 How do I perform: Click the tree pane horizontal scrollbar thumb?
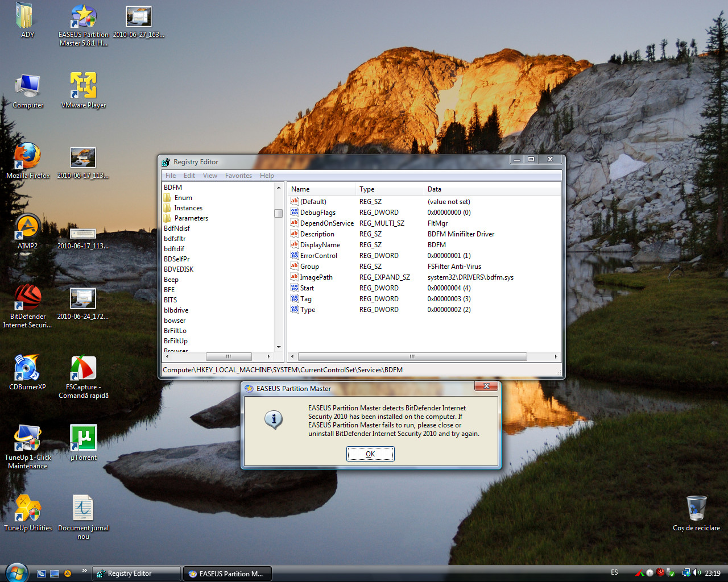coord(229,356)
